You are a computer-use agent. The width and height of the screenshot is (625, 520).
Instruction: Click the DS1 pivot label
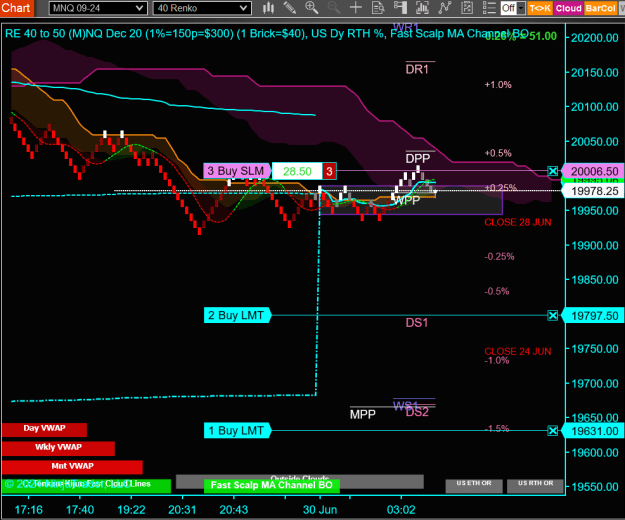[x=417, y=323]
